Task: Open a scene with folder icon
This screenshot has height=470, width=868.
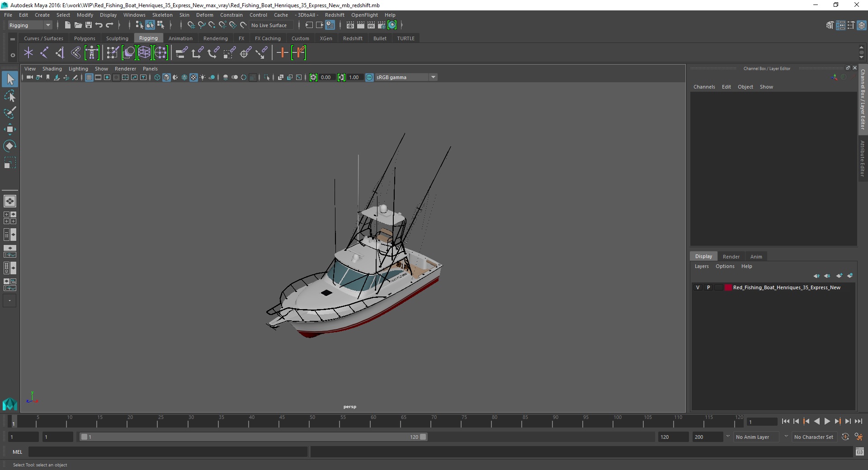Action: coord(78,25)
